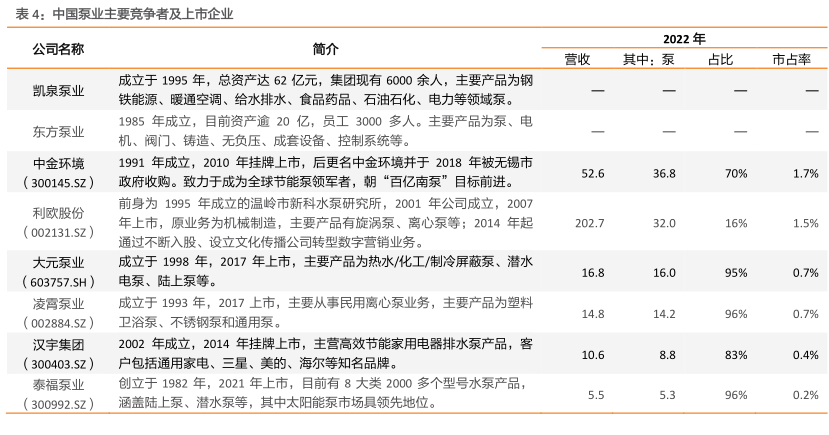
Task: Select the '公司名称' column header
Action: [58, 49]
